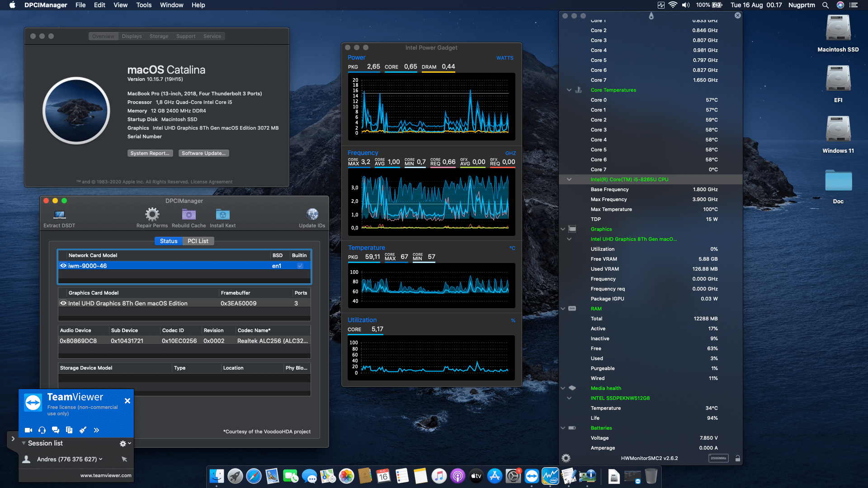Collapse Graphics group in HWMonitor
This screenshot has width=868, height=488.
(x=563, y=229)
